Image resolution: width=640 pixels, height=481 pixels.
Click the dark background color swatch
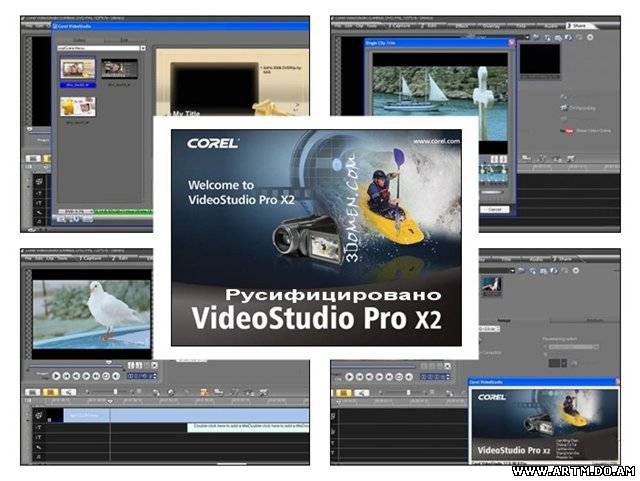pyautogui.click(x=554, y=363)
